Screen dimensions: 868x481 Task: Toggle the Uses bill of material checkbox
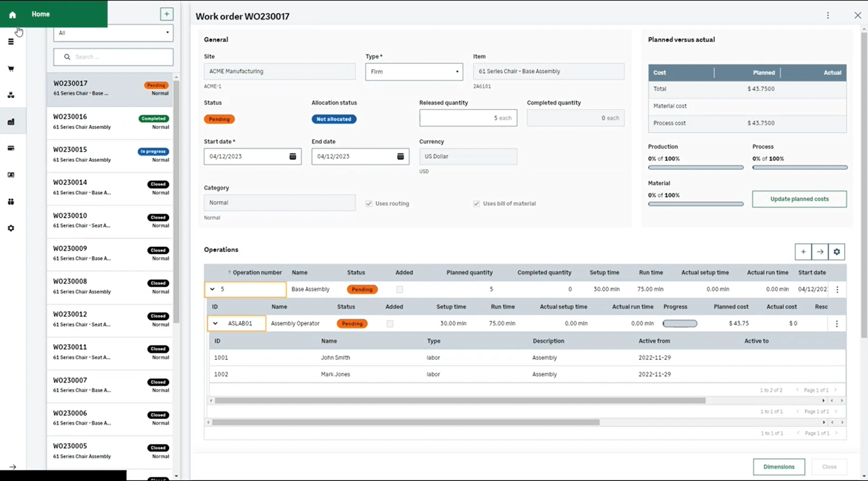coord(476,203)
